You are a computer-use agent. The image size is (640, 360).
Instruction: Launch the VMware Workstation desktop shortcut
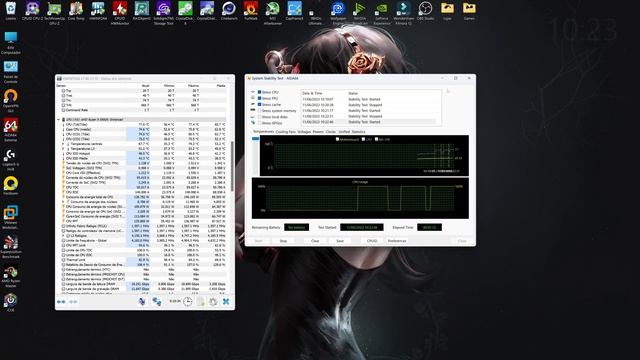pos(11,218)
